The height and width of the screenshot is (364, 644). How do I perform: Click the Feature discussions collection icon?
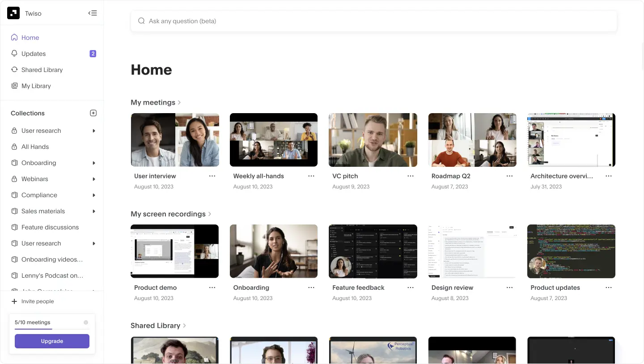[x=14, y=227]
